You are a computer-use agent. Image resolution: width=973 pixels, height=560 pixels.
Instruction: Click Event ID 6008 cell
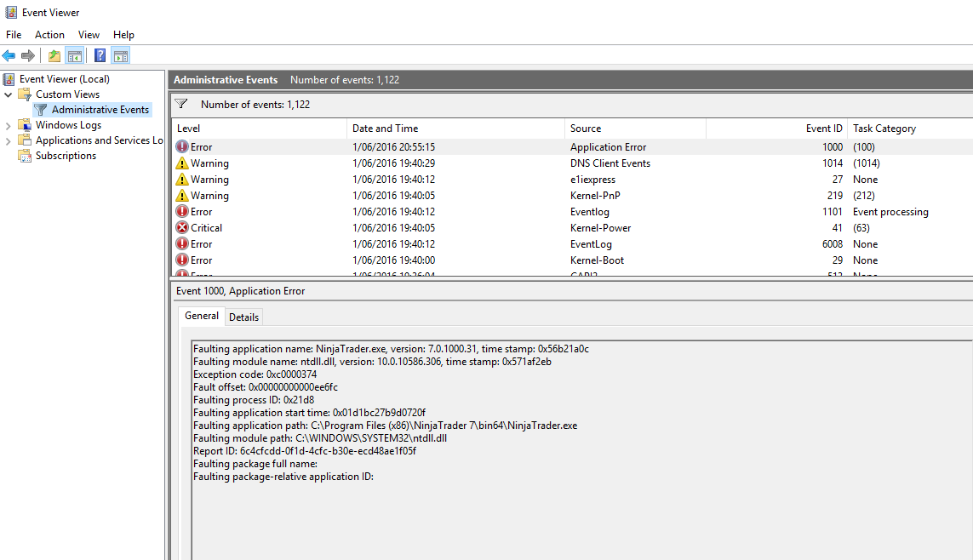coord(833,243)
